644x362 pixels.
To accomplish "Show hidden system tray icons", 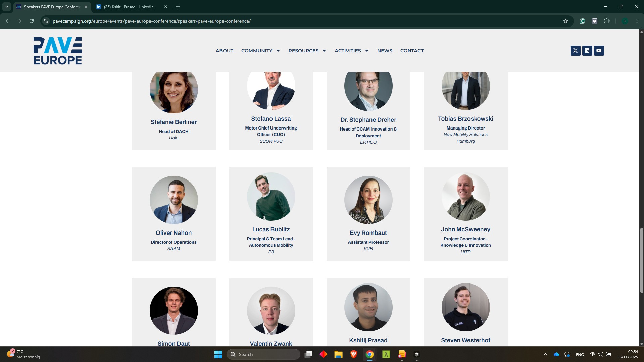I will (x=545, y=354).
